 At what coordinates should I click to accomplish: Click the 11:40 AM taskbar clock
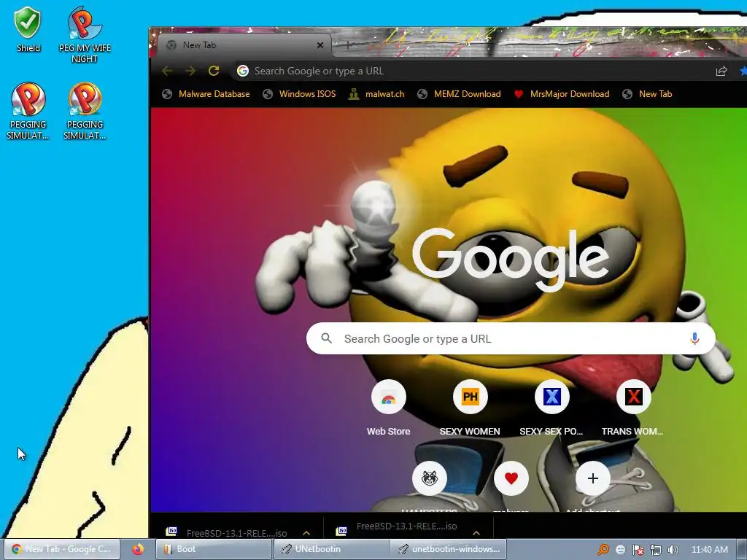pyautogui.click(x=709, y=550)
